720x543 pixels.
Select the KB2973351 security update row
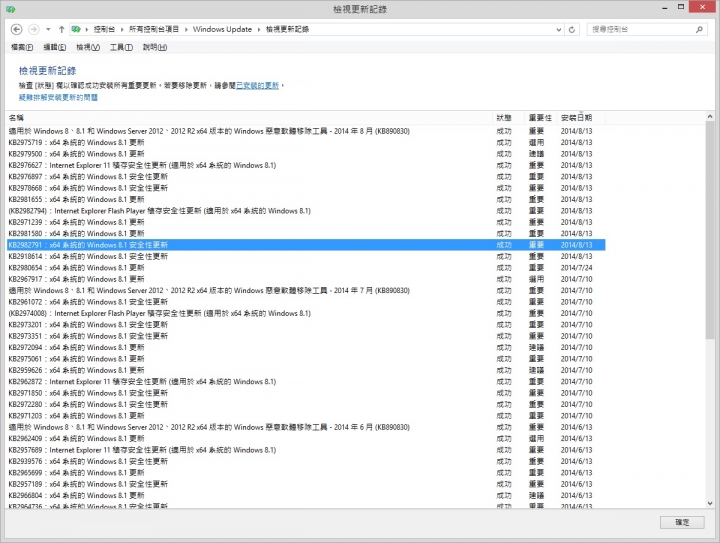(306, 336)
